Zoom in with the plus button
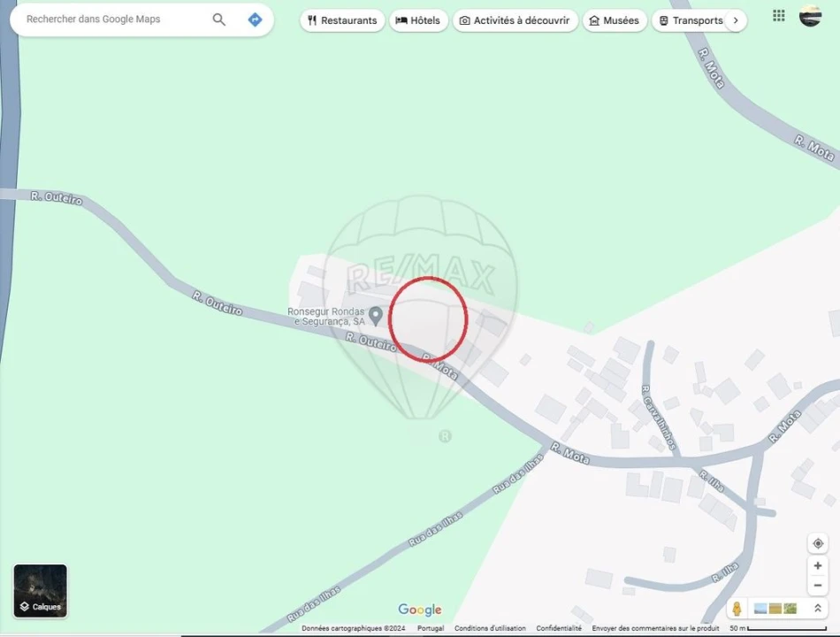The height and width of the screenshot is (637, 840). pyautogui.click(x=818, y=566)
